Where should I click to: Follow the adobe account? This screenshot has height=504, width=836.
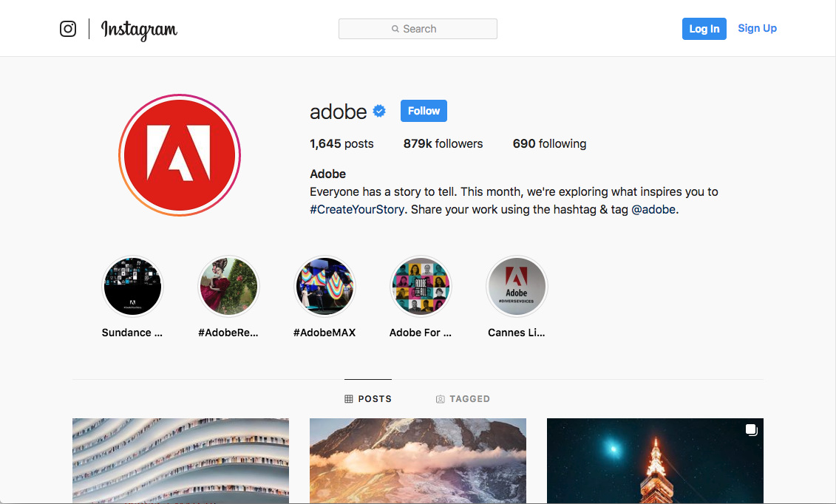(x=424, y=111)
